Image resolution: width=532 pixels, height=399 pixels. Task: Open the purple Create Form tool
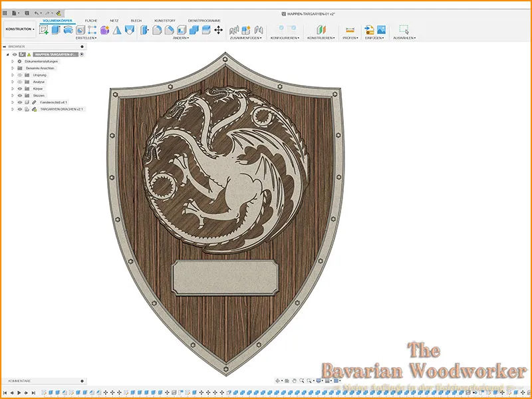tap(104, 30)
